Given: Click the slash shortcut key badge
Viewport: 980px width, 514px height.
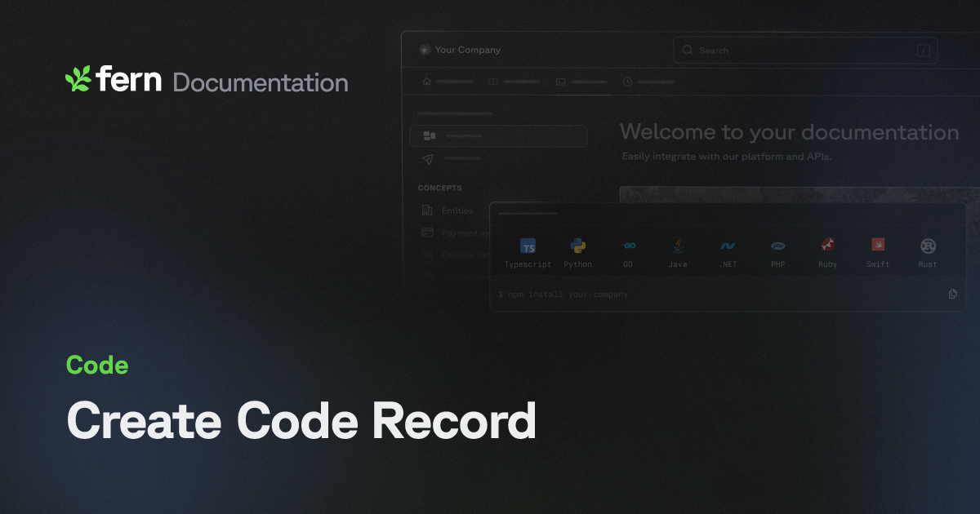Looking at the screenshot, I should coord(924,51).
